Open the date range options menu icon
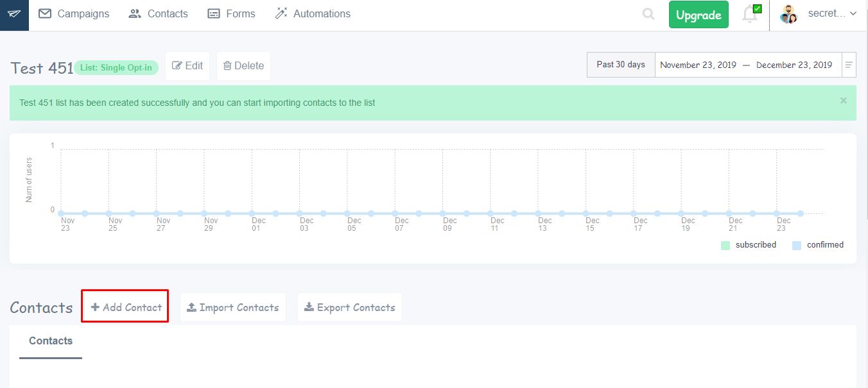This screenshot has height=388, width=868. tap(849, 65)
